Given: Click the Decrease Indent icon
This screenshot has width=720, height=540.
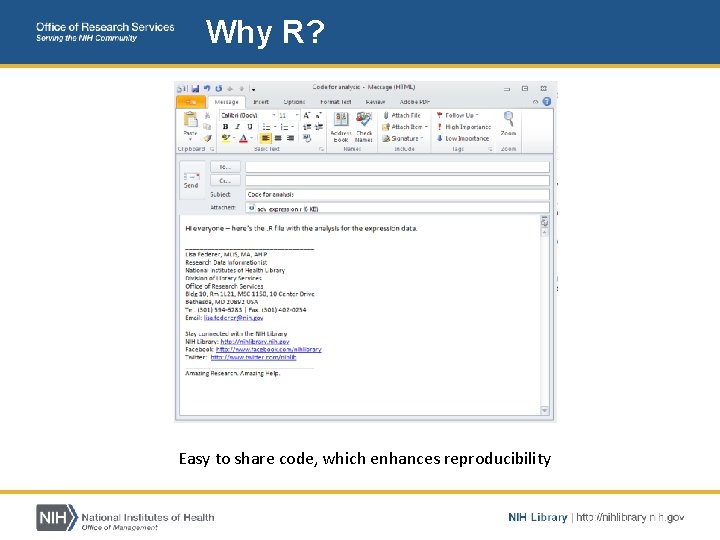Looking at the screenshot, I should (x=307, y=127).
